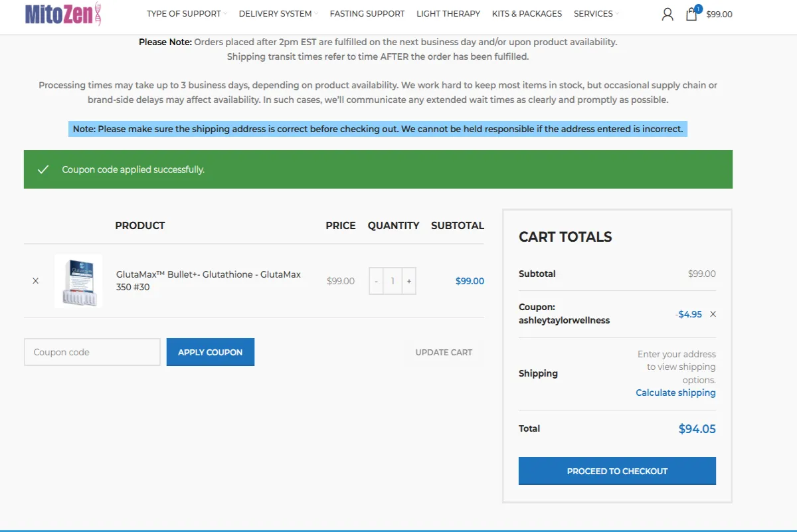Click the MitoZen logo
This screenshot has width=797, height=532.
63,15
